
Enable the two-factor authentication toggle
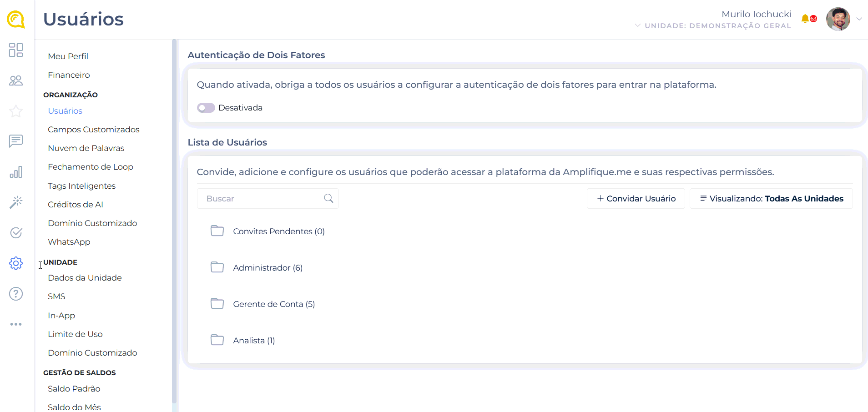coord(206,108)
